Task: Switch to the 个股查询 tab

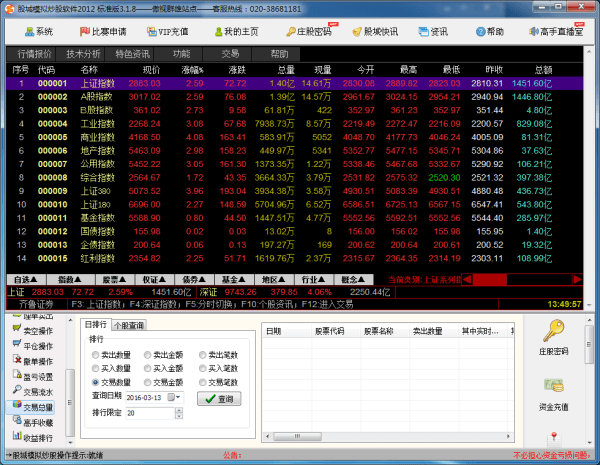Action: click(128, 325)
